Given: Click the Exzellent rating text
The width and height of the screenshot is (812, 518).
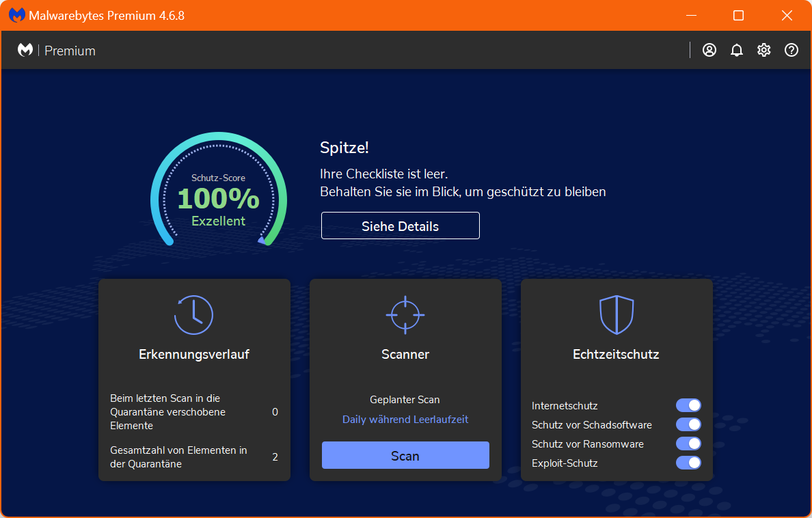Looking at the screenshot, I should tap(218, 221).
